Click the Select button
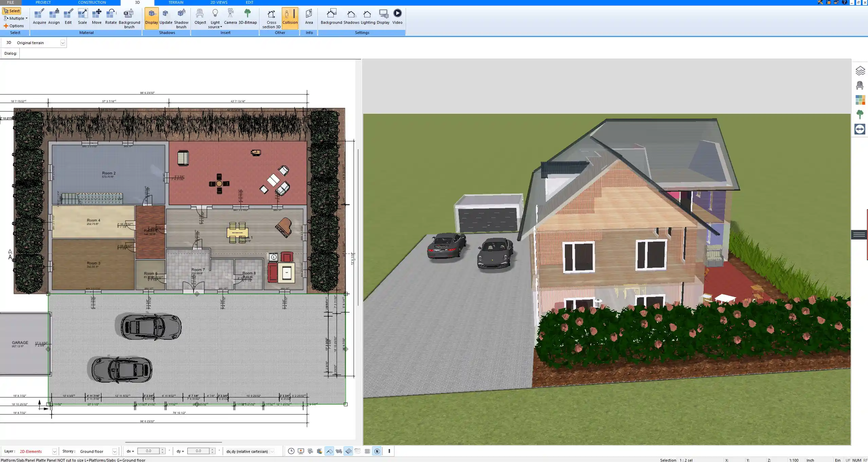Screen dimensions: 868x462 coord(12,11)
